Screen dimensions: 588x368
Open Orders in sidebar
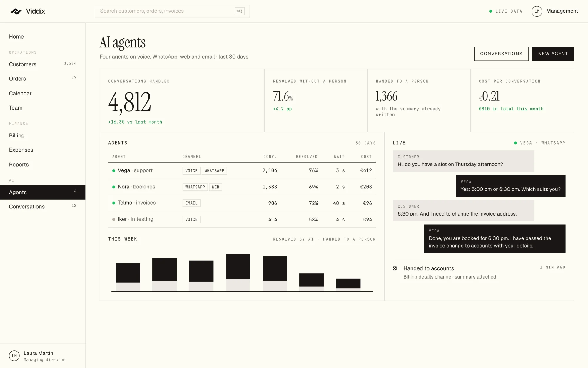pyautogui.click(x=43, y=79)
